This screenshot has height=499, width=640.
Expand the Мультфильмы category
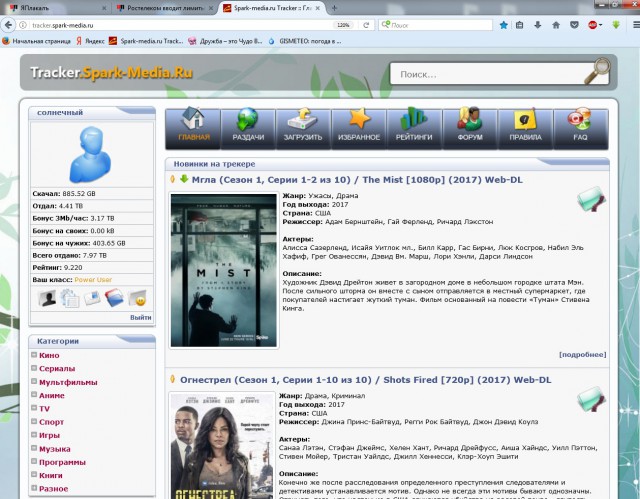(34, 381)
